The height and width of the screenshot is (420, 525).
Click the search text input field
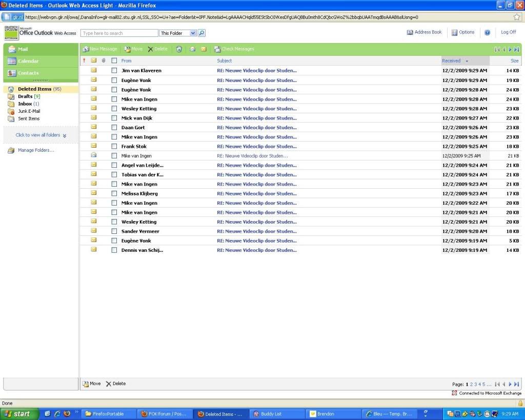coord(119,33)
